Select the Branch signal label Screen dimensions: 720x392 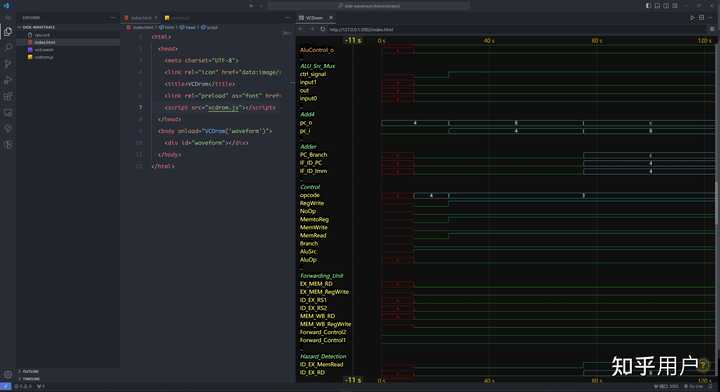pos(309,244)
